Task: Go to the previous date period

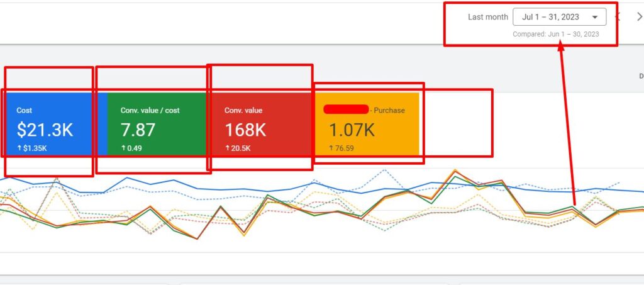Action: coord(618,17)
